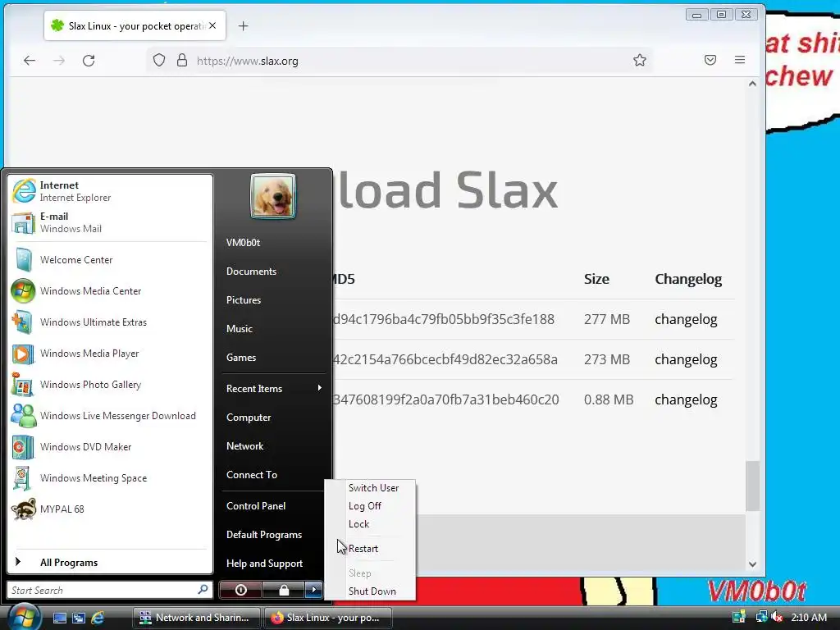Image resolution: width=840 pixels, height=630 pixels.
Task: Expand All Programs list
Action: click(110, 563)
